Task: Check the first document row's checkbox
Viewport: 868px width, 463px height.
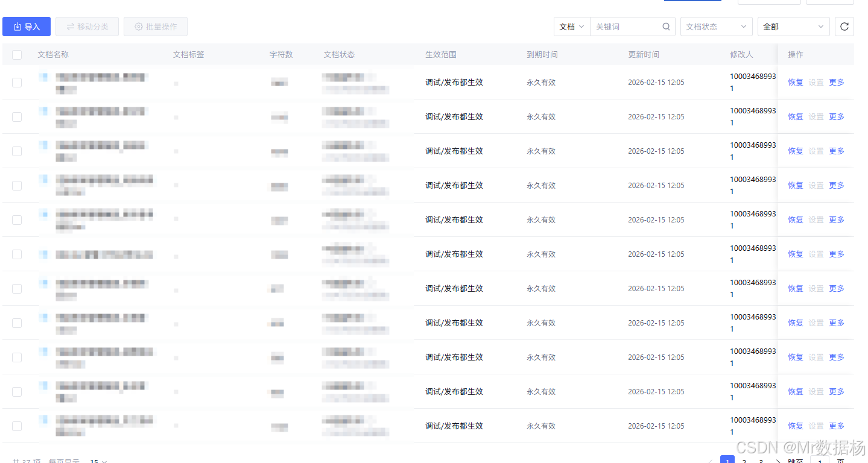Action: [17, 83]
